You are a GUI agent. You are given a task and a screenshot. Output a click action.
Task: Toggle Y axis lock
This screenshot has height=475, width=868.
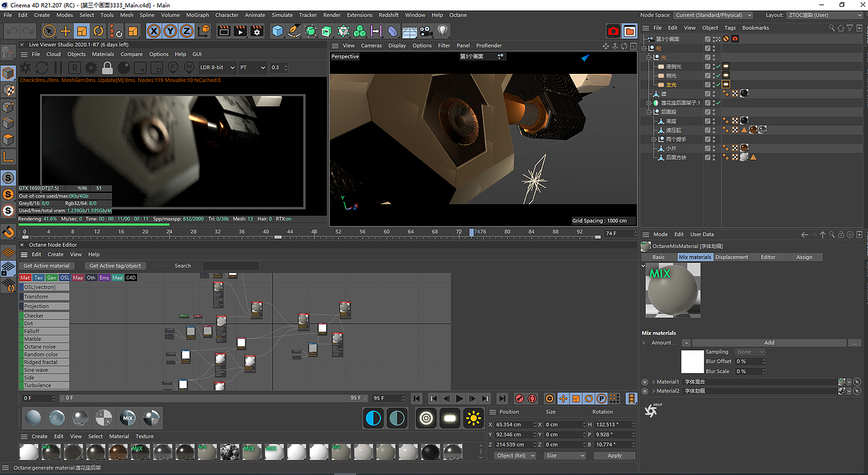(x=170, y=30)
